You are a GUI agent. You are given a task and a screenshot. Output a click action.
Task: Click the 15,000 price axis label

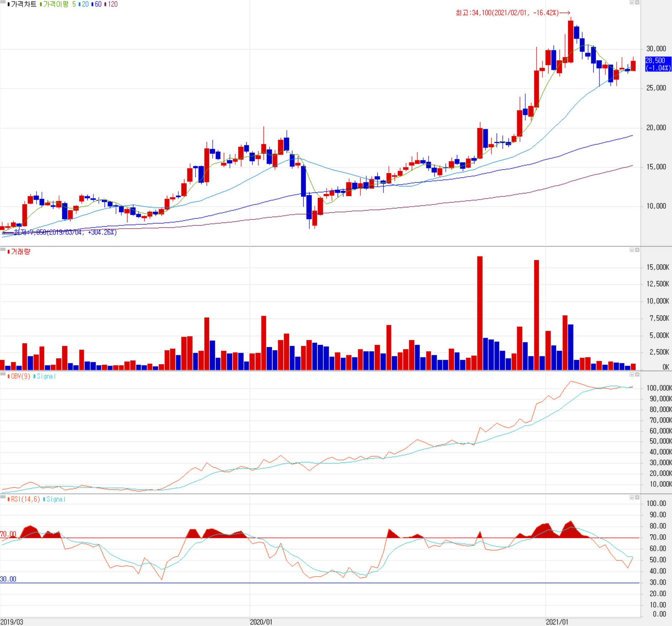click(x=656, y=167)
